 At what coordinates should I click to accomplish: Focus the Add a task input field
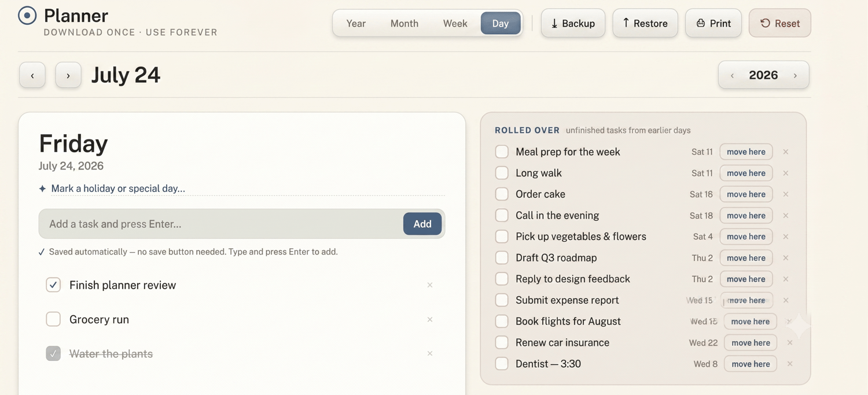pos(221,224)
